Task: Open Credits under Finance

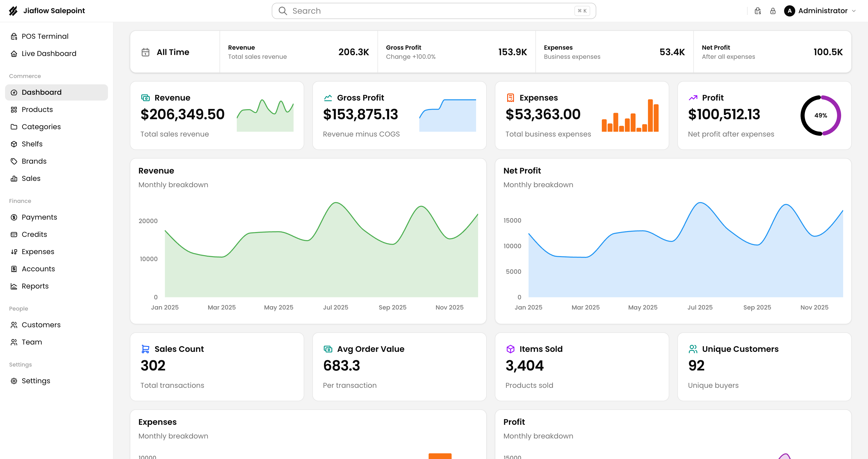Action: tap(56, 234)
